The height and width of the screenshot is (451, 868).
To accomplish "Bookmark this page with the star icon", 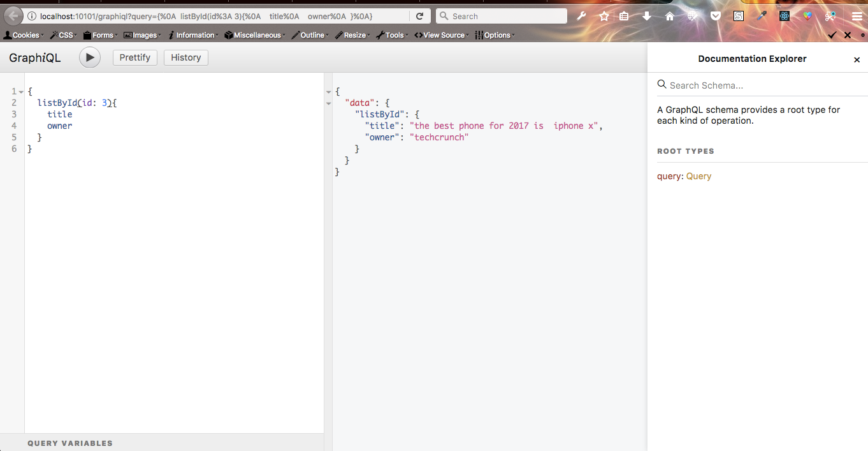I will coord(604,16).
